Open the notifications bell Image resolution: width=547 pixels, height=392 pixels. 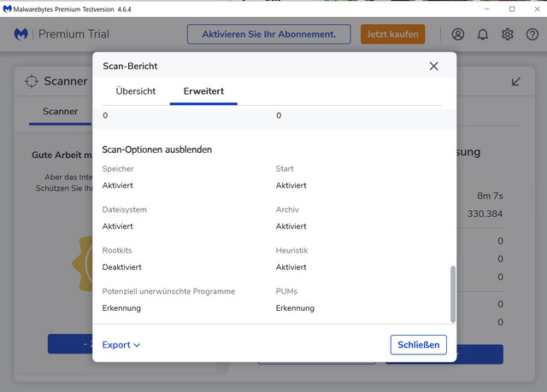click(483, 34)
